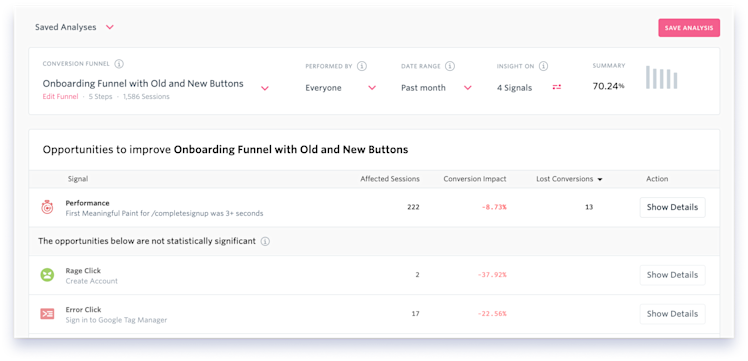Open info icon next to Conversion Funnel
748x361 pixels.
(119, 64)
